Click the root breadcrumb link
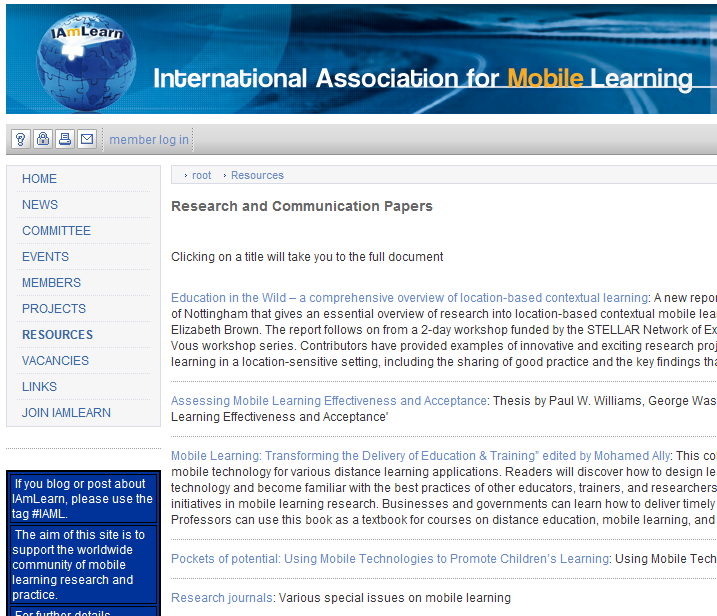This screenshot has height=616, width=717. click(x=201, y=175)
